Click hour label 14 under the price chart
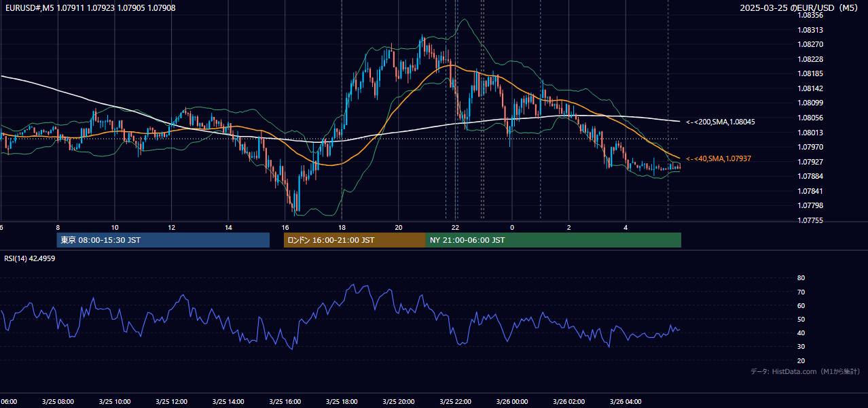This screenshot has height=408, width=868. (x=228, y=227)
